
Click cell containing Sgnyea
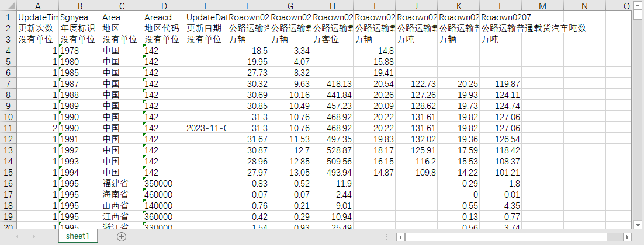(79, 17)
